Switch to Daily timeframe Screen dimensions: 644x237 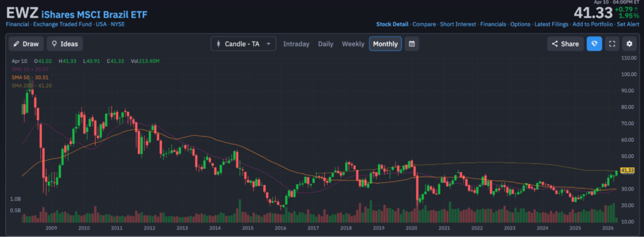coord(326,44)
